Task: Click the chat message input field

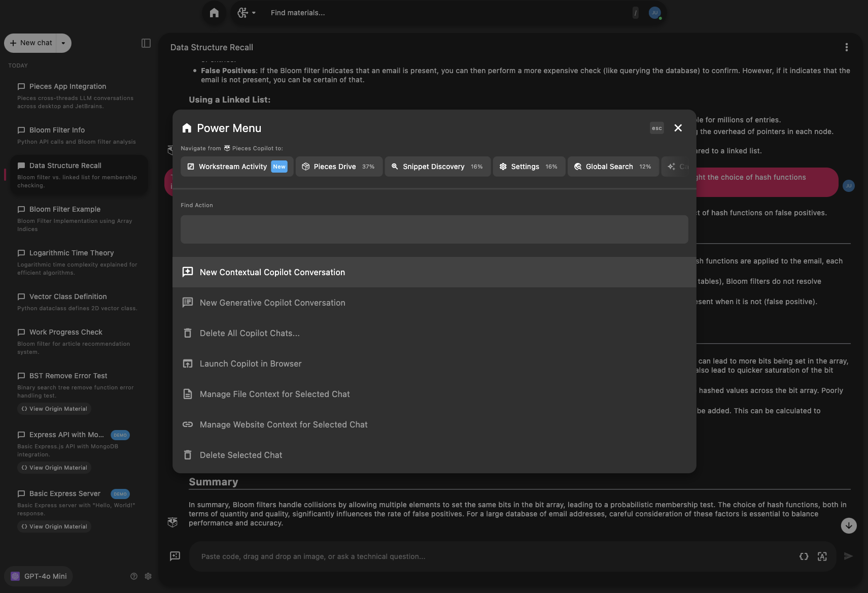Action: tap(492, 556)
